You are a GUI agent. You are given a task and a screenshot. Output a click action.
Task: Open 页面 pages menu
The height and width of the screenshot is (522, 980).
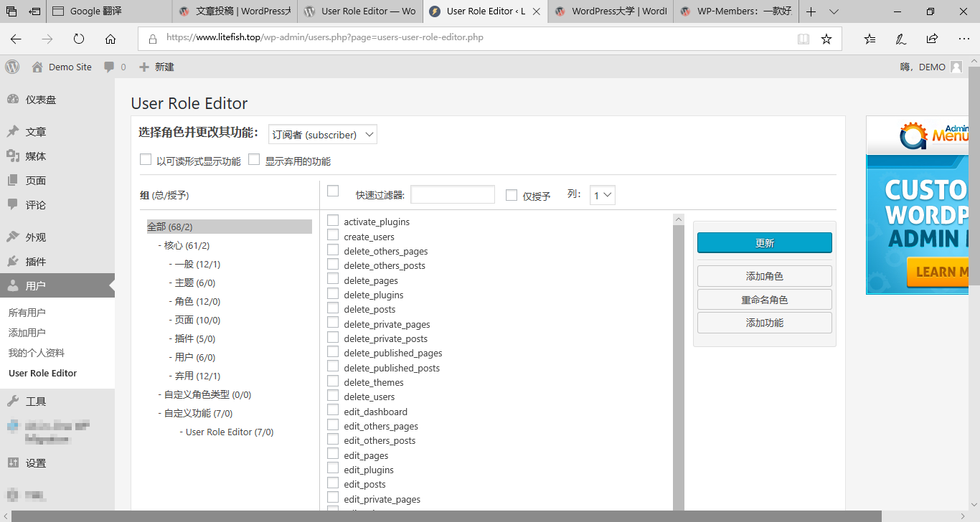(57, 181)
